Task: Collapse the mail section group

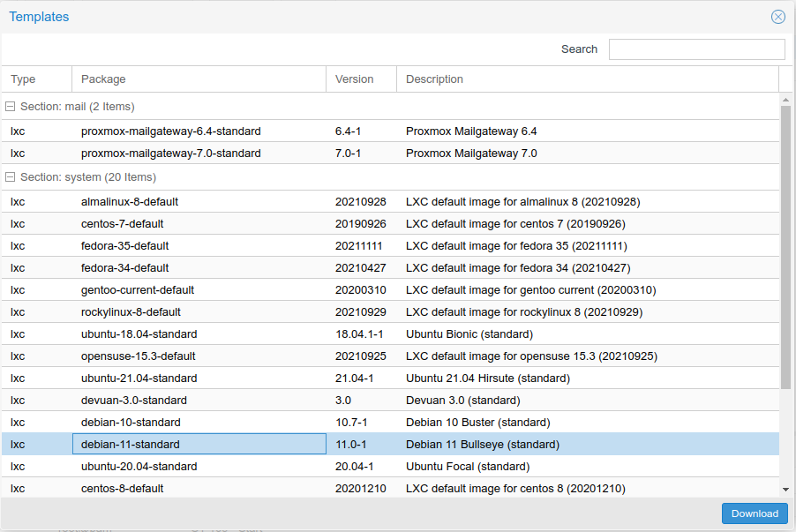Action: pyautogui.click(x=11, y=107)
